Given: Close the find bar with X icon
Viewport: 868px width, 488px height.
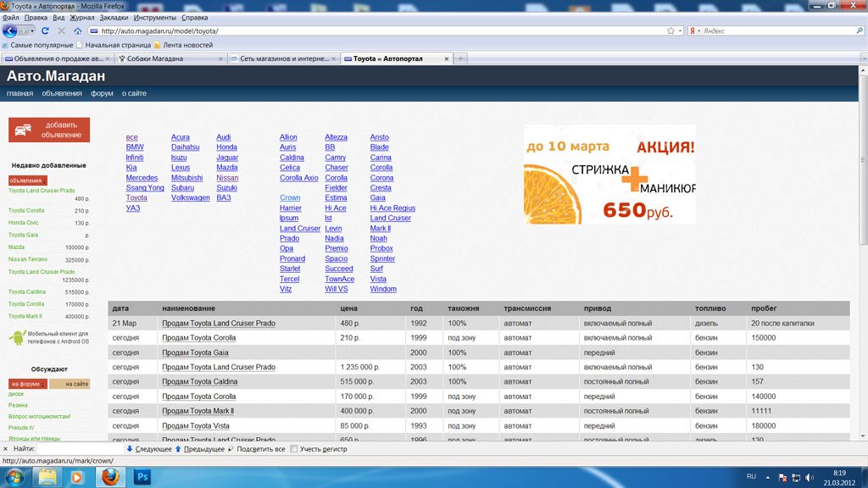Looking at the screenshot, I should click(5, 449).
